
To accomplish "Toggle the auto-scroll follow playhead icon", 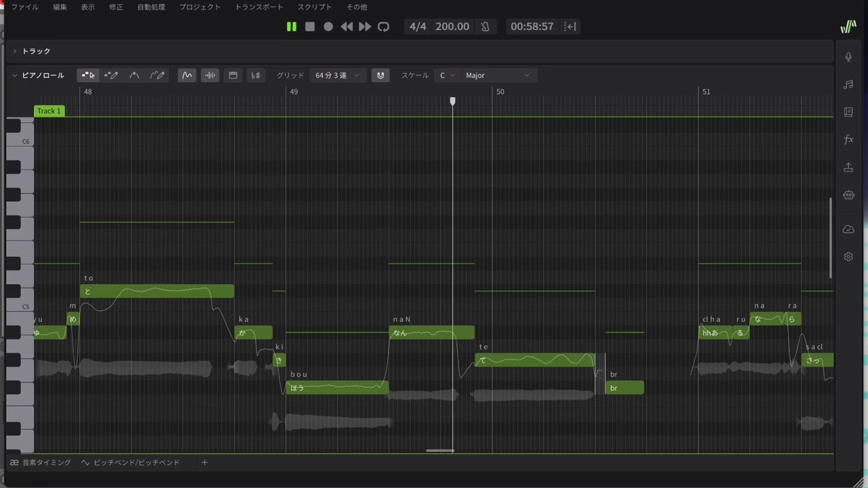I will tap(571, 26).
